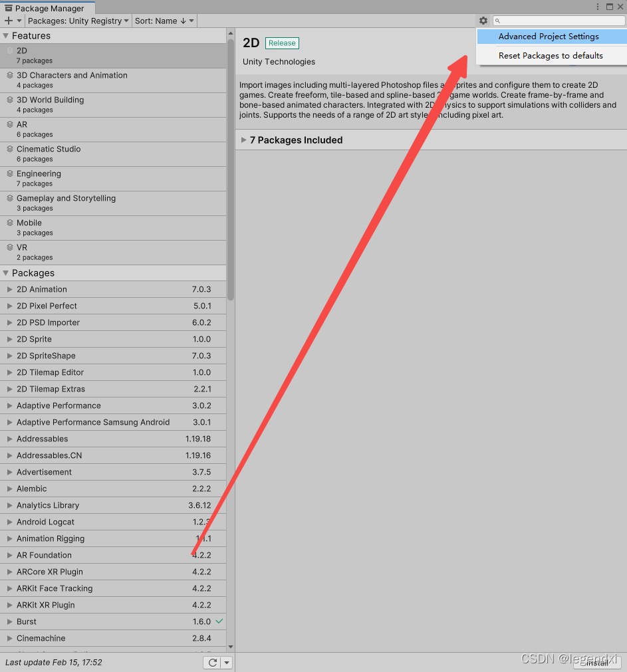Click the VR feature layers icon
The width and height of the screenshot is (627, 672).
click(x=10, y=247)
